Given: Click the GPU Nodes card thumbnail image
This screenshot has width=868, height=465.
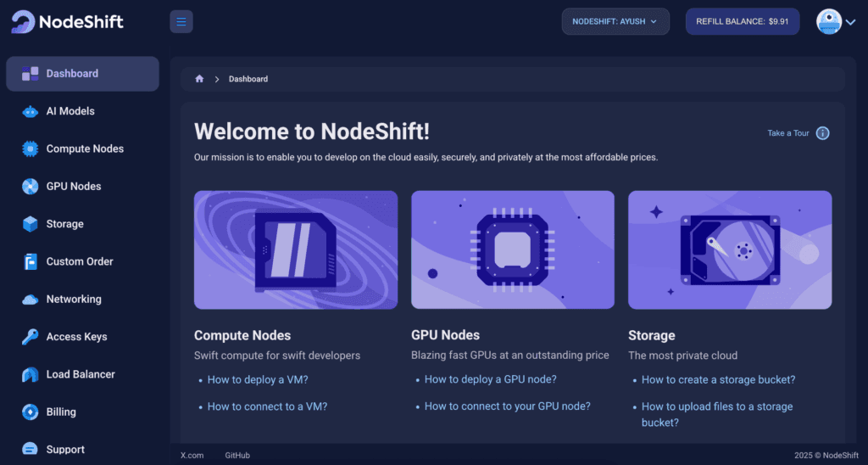Looking at the screenshot, I should click(x=513, y=249).
